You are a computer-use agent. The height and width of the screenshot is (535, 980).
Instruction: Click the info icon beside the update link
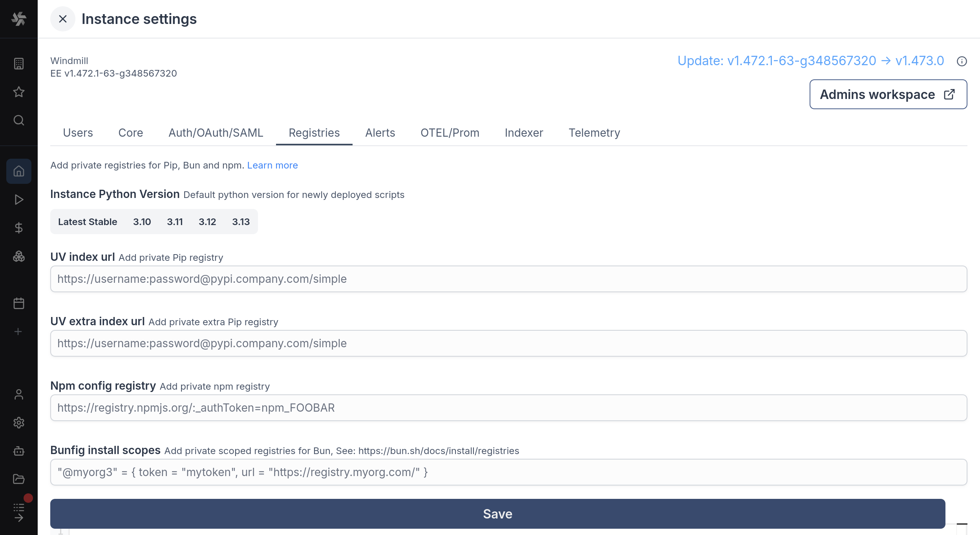tap(962, 61)
